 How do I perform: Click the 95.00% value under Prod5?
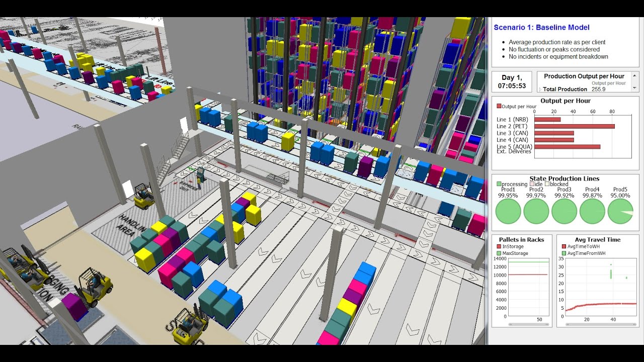coord(620,196)
